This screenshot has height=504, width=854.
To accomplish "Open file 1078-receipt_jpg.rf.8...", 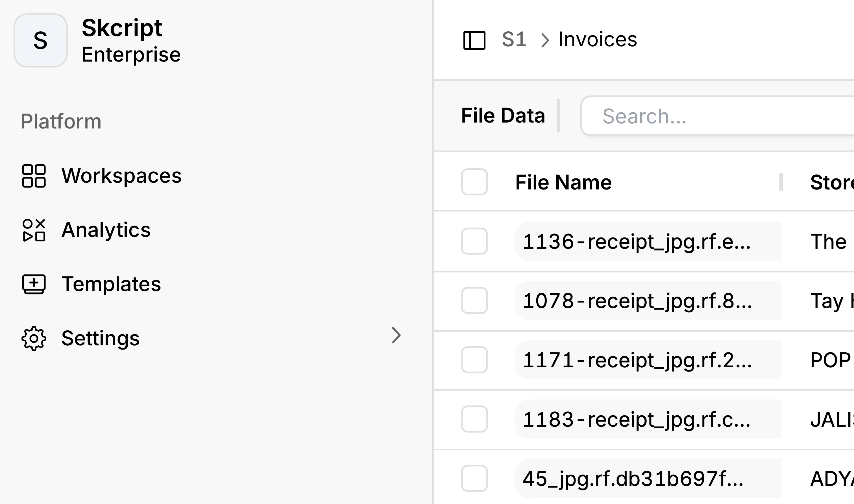I will [x=637, y=301].
